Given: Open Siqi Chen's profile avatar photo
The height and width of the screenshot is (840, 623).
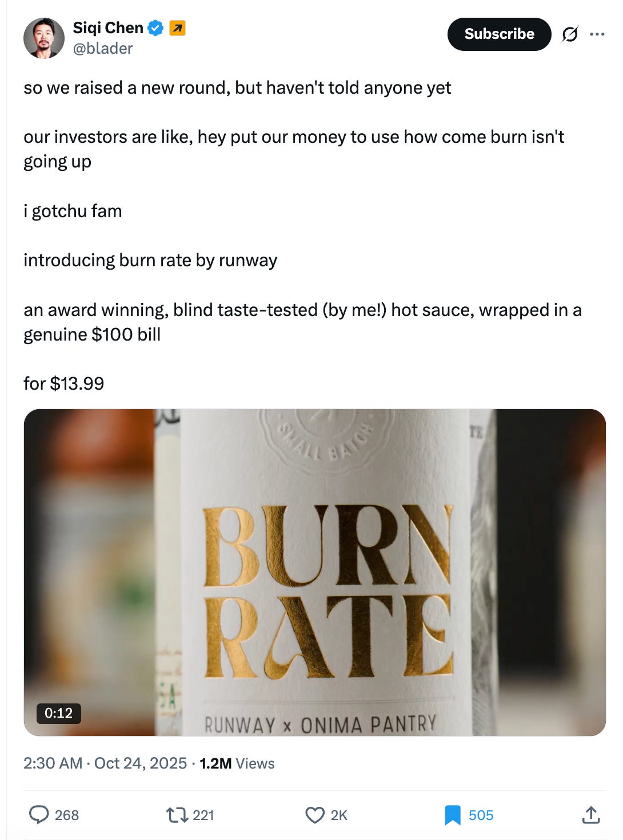Looking at the screenshot, I should [44, 38].
